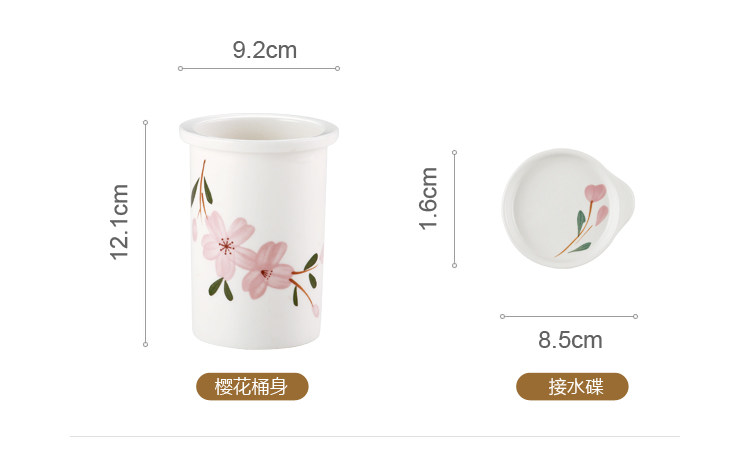The height and width of the screenshot is (460, 750).
Task: Click the 9.2cm width label
Action: pos(265,50)
